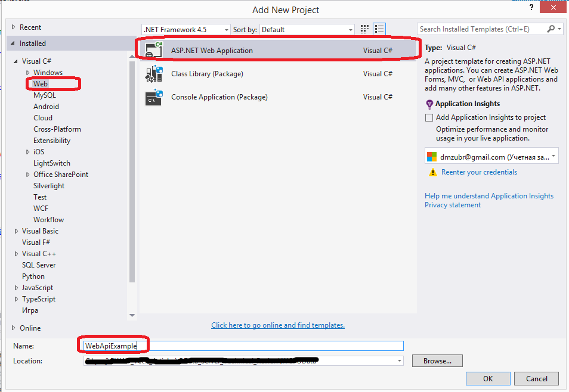
Task: Expand the Online section
Action: pyautogui.click(x=14, y=328)
